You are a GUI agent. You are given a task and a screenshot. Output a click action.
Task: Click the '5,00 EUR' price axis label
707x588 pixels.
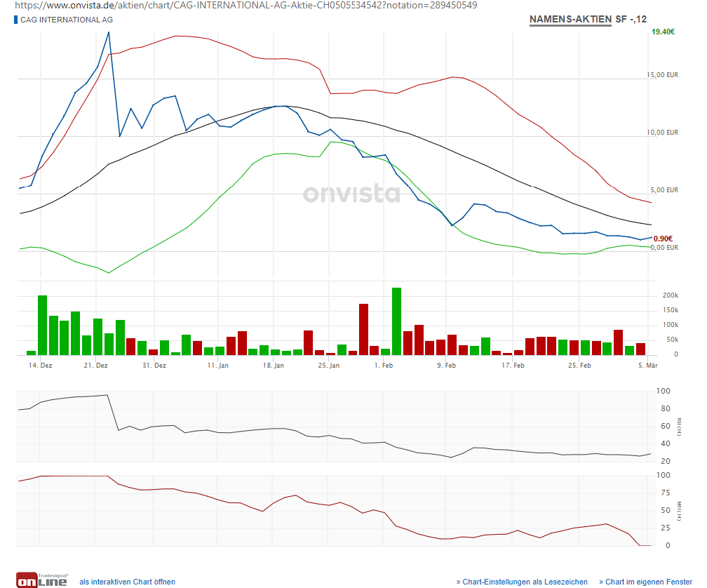pos(664,190)
